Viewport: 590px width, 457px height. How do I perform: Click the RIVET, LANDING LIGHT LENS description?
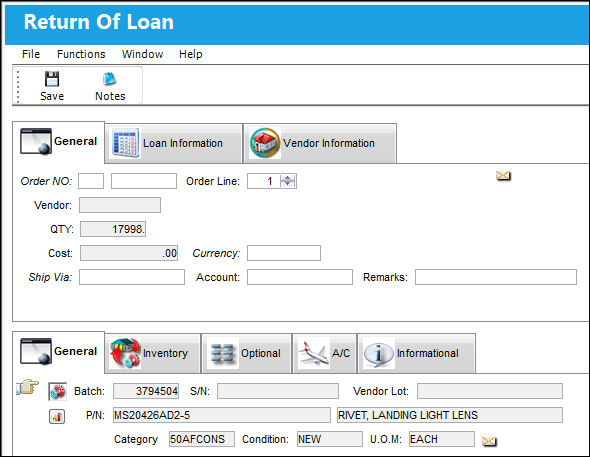450,415
